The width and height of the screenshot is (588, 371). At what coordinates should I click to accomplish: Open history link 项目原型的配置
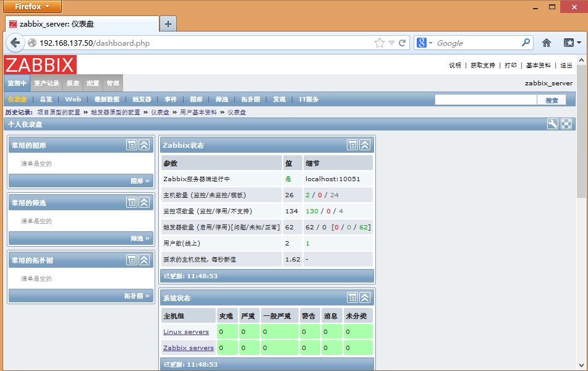point(59,112)
